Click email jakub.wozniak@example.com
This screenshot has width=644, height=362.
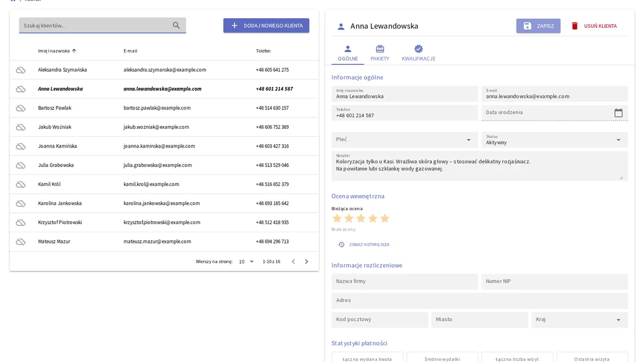pos(156,127)
